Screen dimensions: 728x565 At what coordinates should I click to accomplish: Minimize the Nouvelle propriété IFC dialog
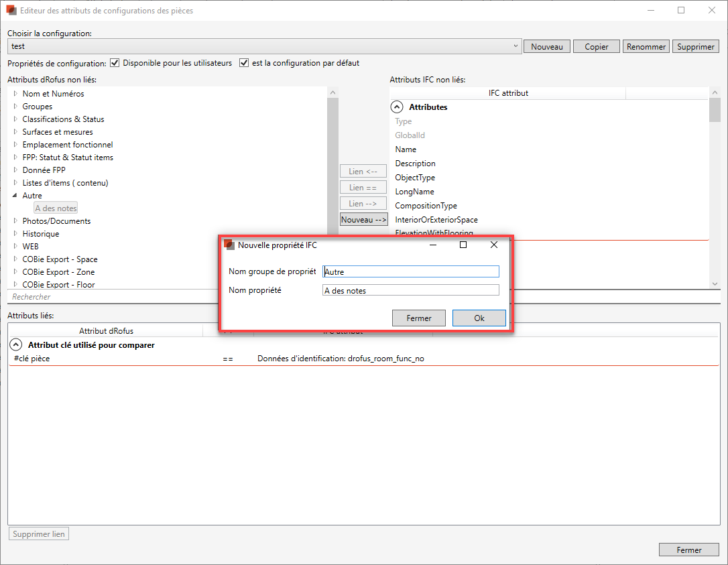[432, 245]
